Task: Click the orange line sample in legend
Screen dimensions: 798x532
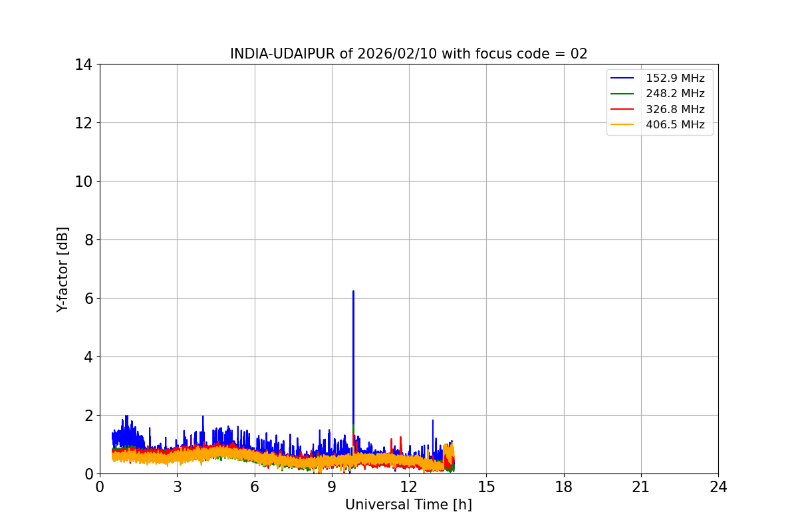Action: tap(622, 124)
